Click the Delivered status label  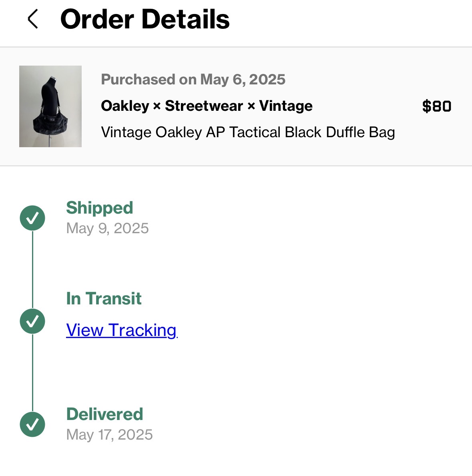pos(104,414)
